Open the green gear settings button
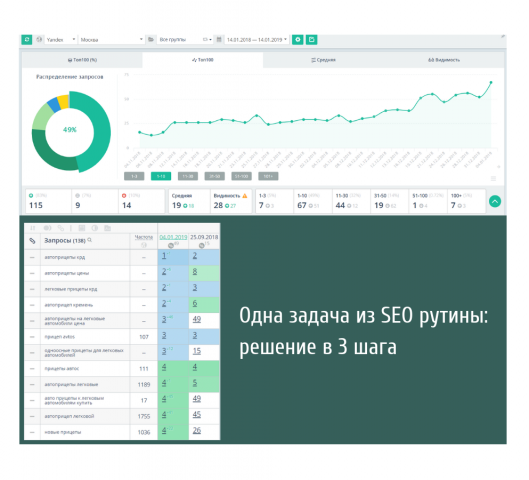Screen dimensions: 529x480 (297, 39)
